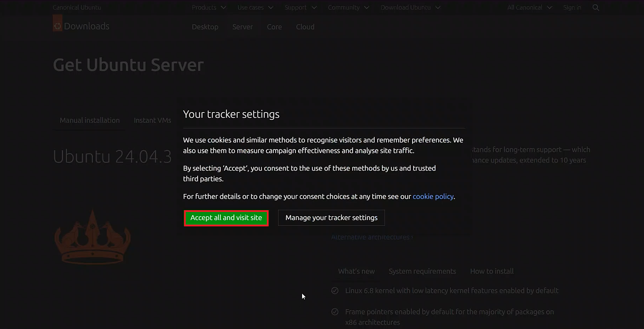Click the Sign in link
644x329 pixels.
(x=572, y=7)
